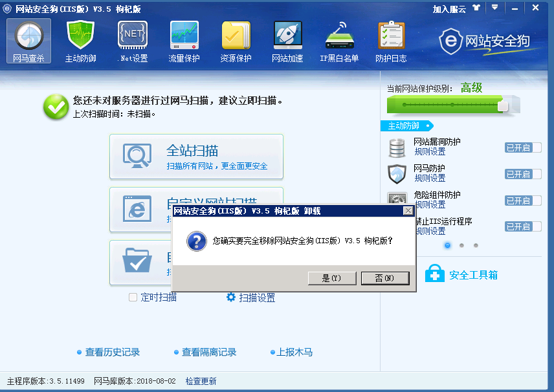Screen dimensions: 554x392
Task: Minimize the main window
Action: (515, 8)
